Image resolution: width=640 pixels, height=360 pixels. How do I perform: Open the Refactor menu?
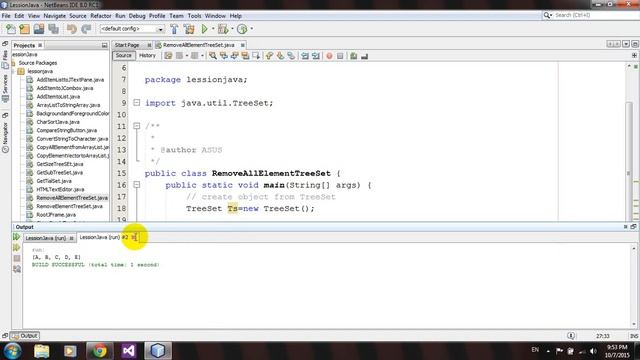click(101, 16)
